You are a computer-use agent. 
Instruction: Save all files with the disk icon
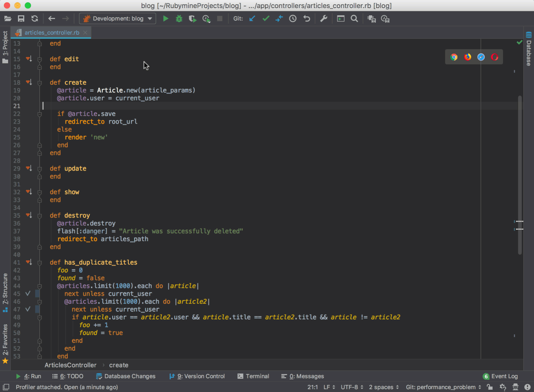click(x=21, y=18)
